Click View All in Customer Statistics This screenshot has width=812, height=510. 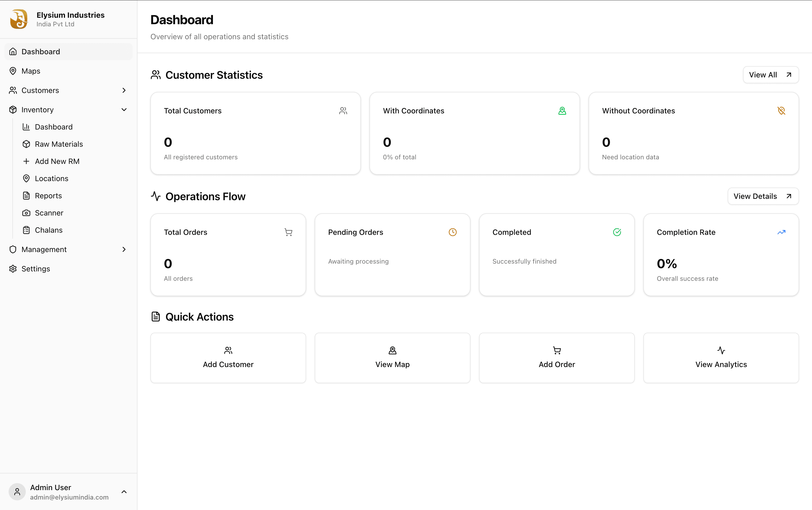coord(771,74)
